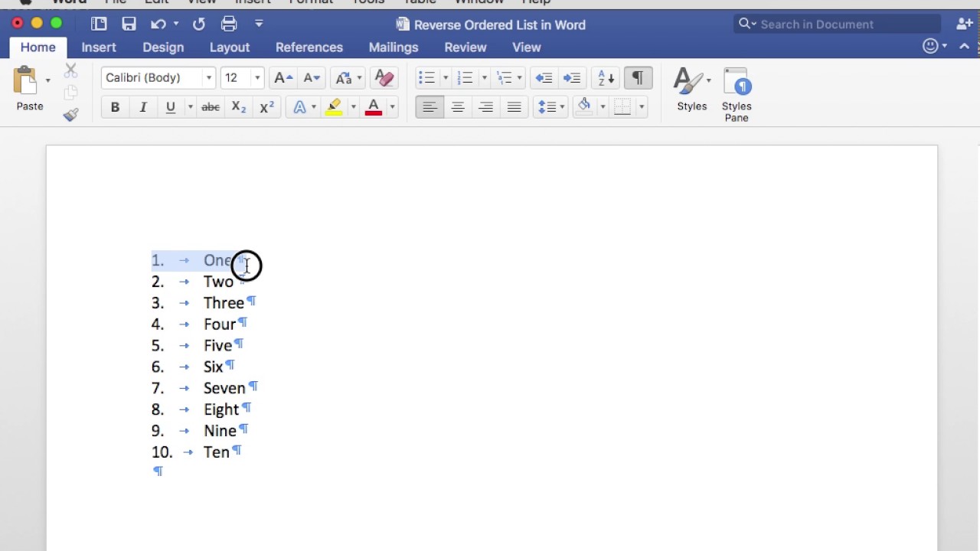Click the Undo arrow icon

pos(158,24)
